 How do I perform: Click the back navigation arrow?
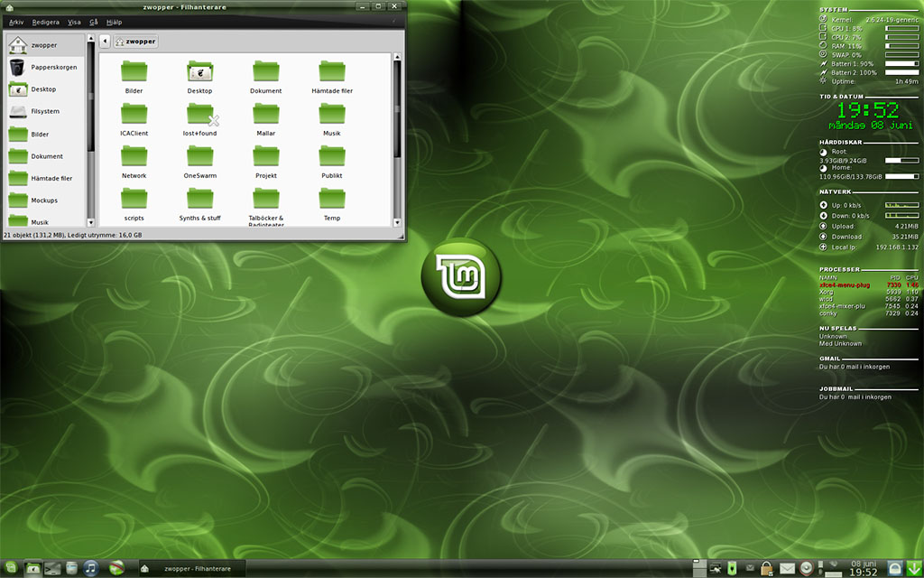(105, 41)
